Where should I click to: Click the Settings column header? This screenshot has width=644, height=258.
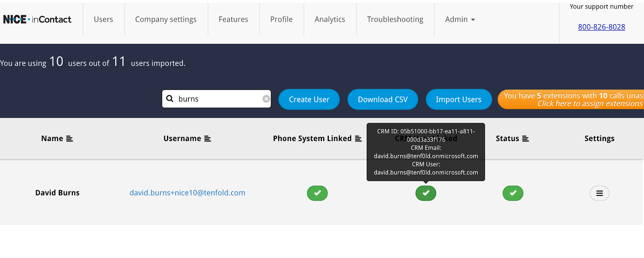coord(599,139)
